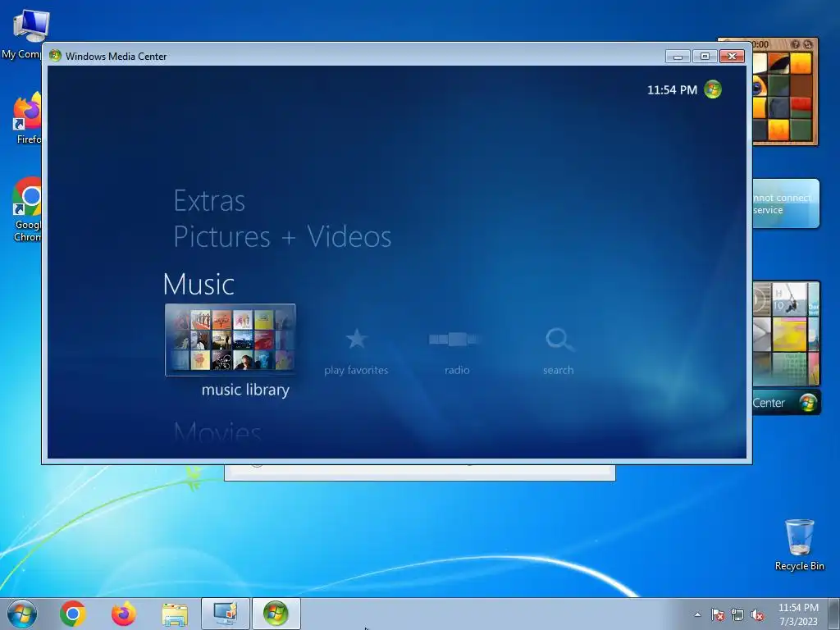This screenshot has width=840, height=630.
Task: Click the Windows Media Center title bar icon
Action: 55,56
